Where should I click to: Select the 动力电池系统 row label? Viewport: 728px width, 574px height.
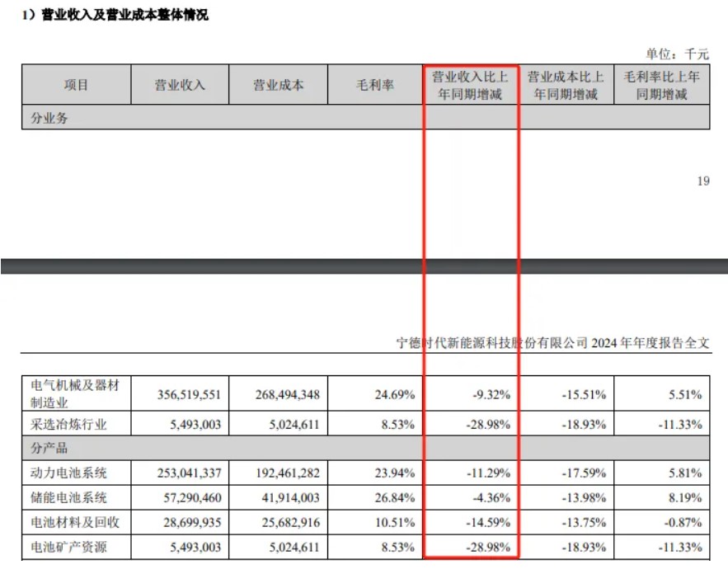pyautogui.click(x=70, y=471)
